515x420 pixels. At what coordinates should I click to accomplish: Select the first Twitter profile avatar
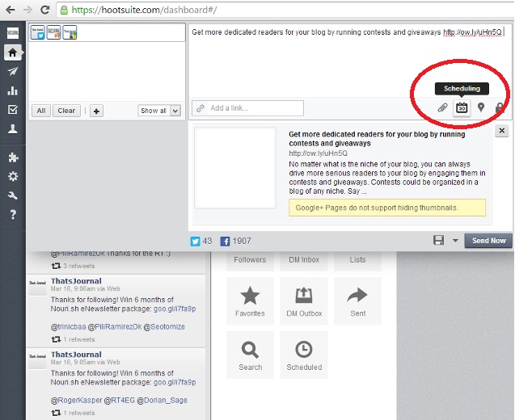point(38,32)
